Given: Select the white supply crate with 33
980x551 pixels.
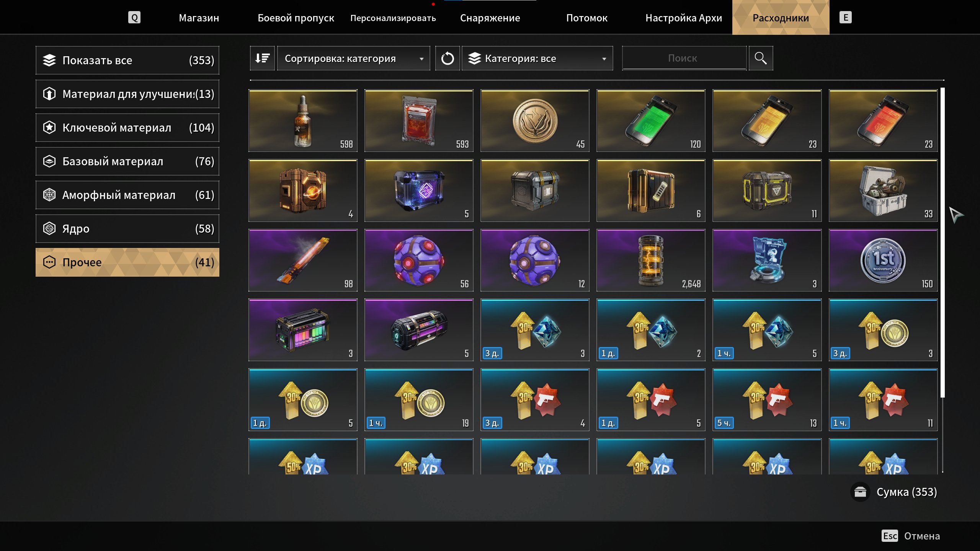Looking at the screenshot, I should (x=883, y=191).
